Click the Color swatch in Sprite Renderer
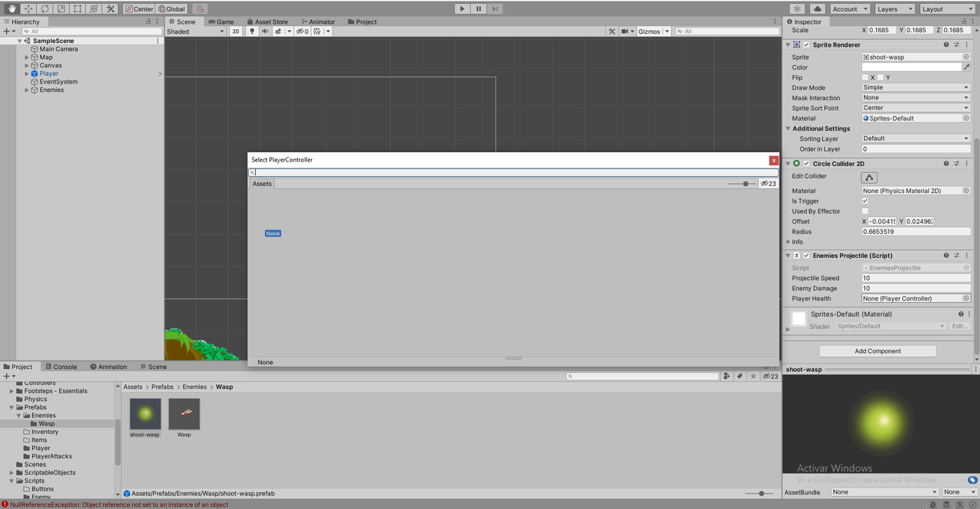 coord(911,67)
